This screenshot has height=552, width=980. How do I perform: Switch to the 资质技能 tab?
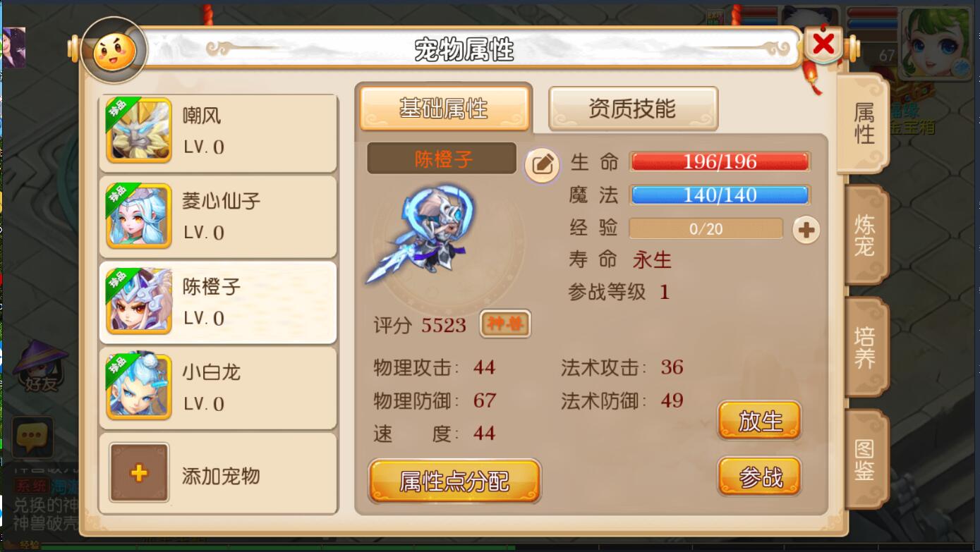[633, 108]
